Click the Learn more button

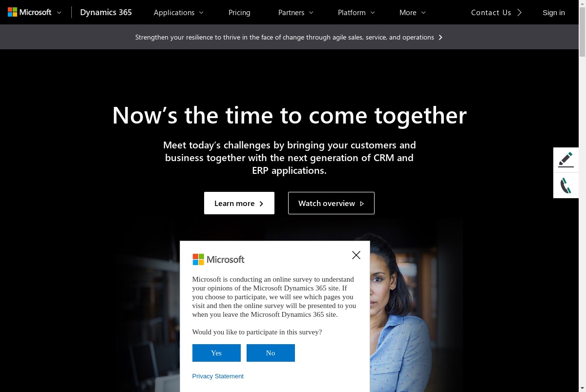click(x=239, y=203)
